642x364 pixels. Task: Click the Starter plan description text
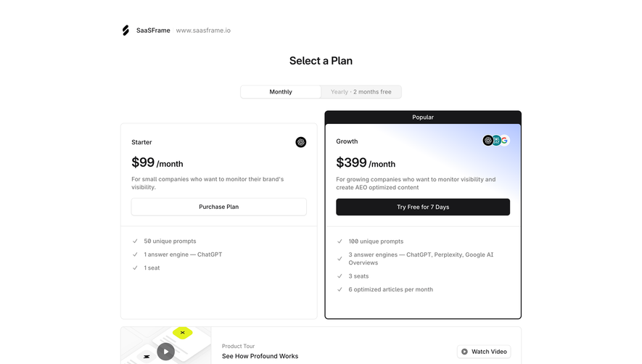(x=207, y=183)
